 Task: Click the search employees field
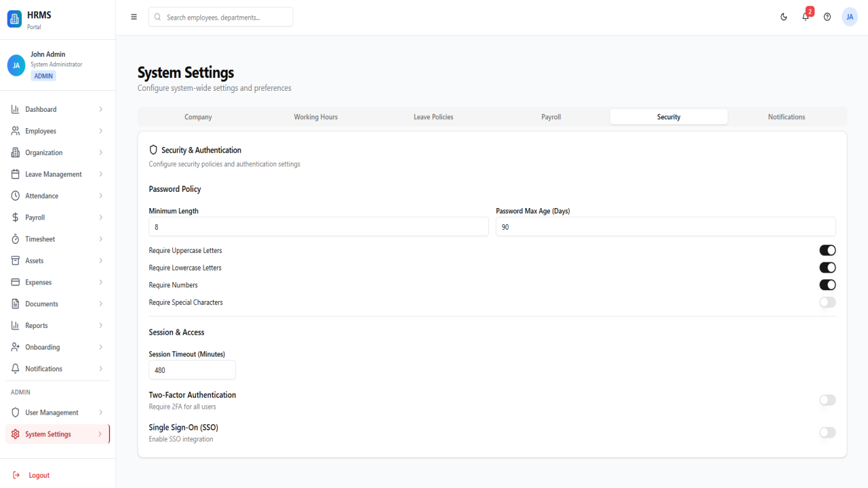(x=221, y=17)
